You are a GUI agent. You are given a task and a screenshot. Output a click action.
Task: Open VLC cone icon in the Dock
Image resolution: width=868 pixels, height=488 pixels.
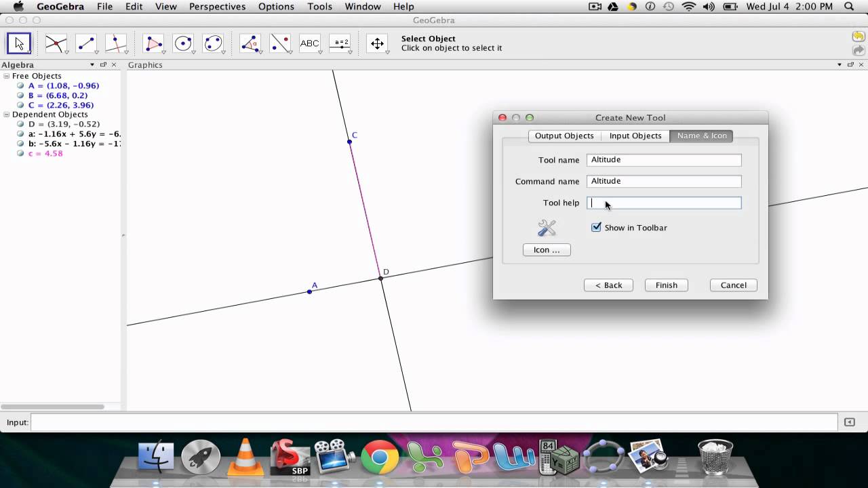pyautogui.click(x=245, y=457)
